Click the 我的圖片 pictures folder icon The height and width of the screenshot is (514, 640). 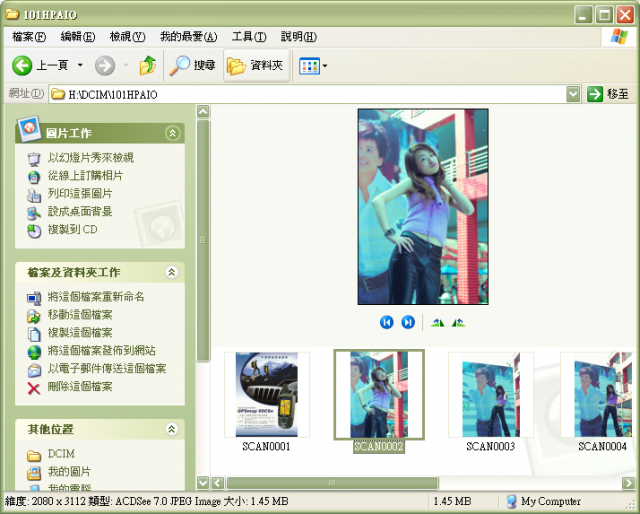coord(34,473)
